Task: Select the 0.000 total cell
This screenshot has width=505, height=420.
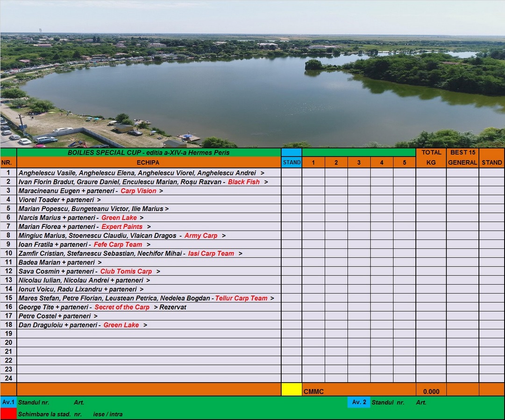Action: click(x=431, y=392)
